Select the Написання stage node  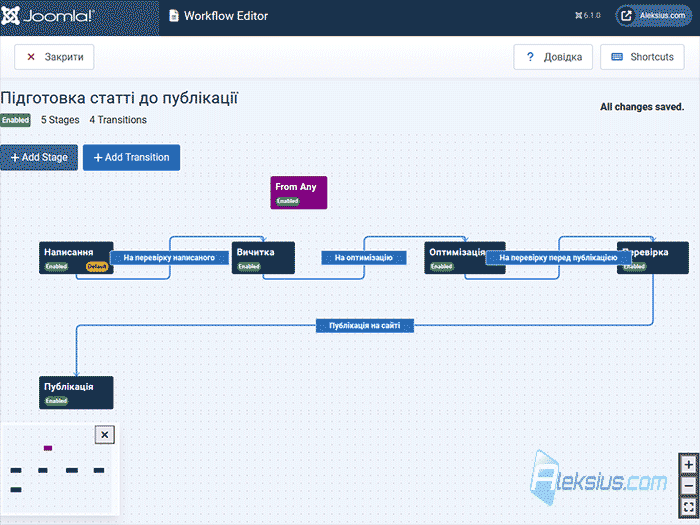point(76,258)
